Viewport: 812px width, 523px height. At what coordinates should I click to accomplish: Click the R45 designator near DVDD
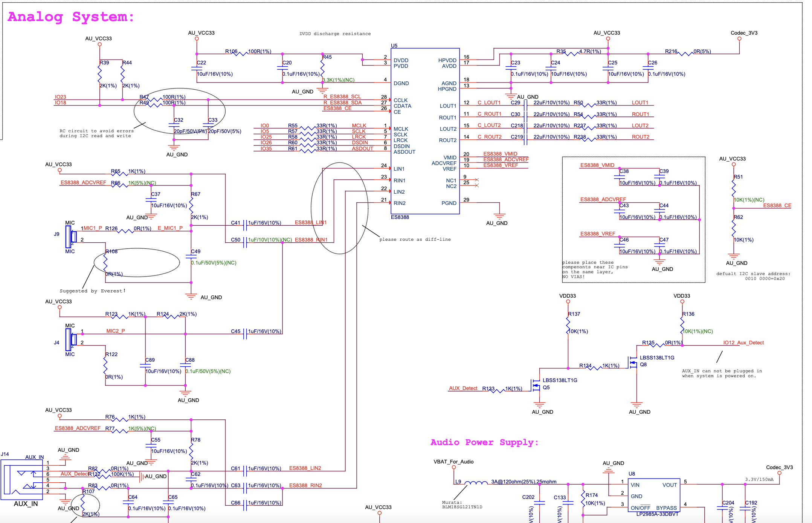tap(327, 57)
